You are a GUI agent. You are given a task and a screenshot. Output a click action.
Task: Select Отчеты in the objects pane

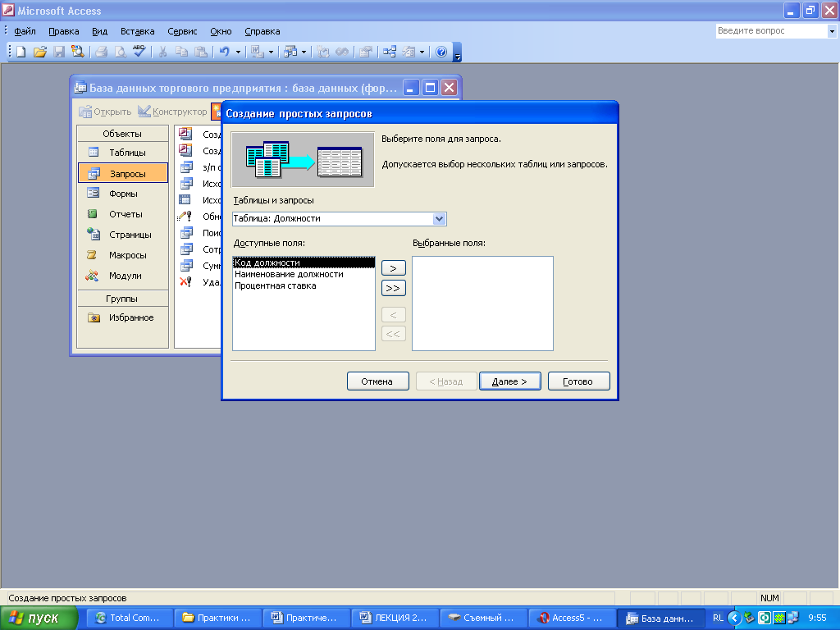click(x=123, y=214)
